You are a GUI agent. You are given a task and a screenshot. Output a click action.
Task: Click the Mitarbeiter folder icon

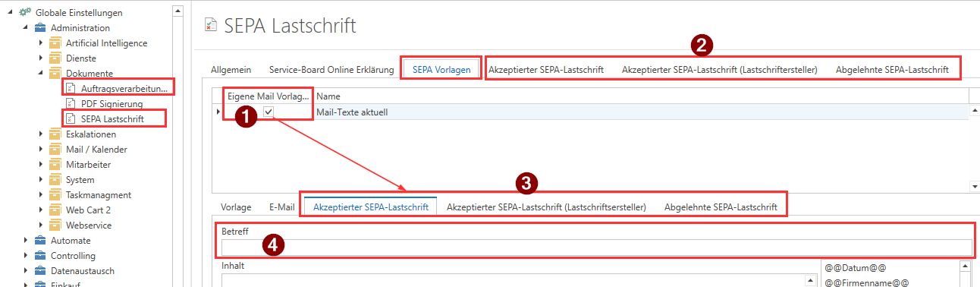[55, 164]
